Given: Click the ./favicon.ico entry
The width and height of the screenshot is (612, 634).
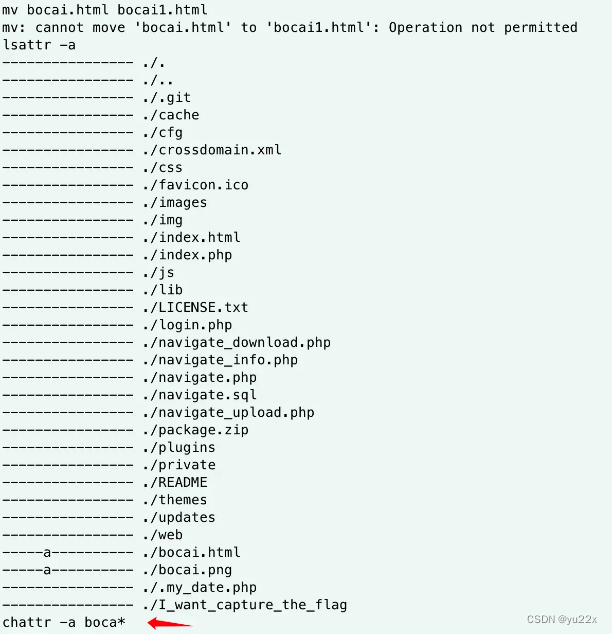Looking at the screenshot, I should (x=196, y=185).
